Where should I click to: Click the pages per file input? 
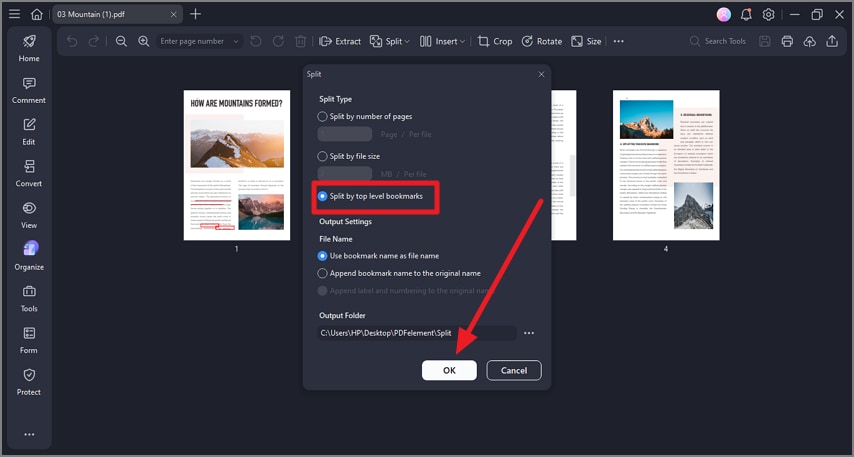[x=345, y=134]
